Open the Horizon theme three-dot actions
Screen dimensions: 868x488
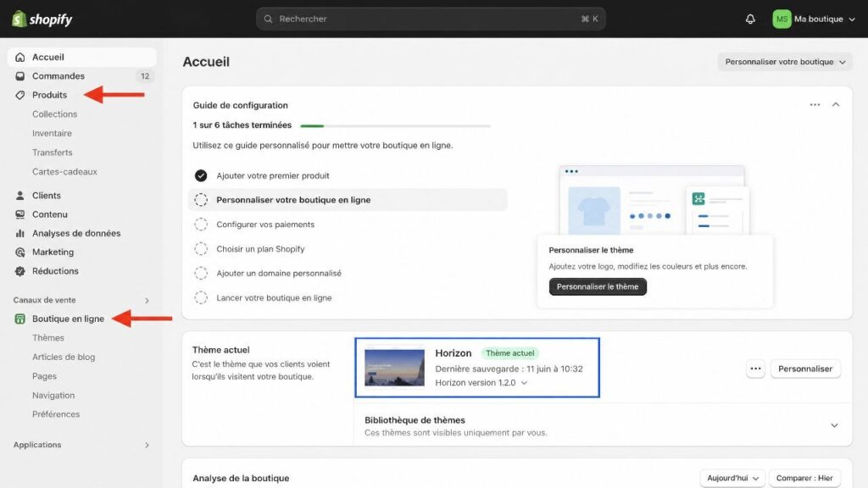click(755, 369)
